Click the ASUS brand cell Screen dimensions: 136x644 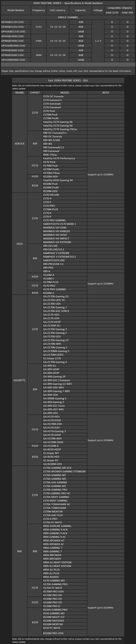pyautogui.click(x=20, y=244)
